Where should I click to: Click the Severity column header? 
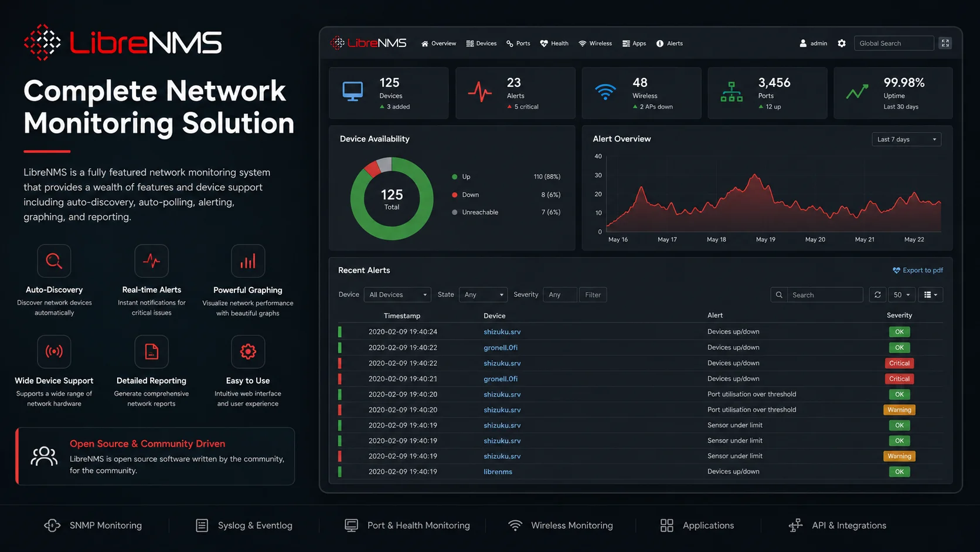tap(899, 316)
